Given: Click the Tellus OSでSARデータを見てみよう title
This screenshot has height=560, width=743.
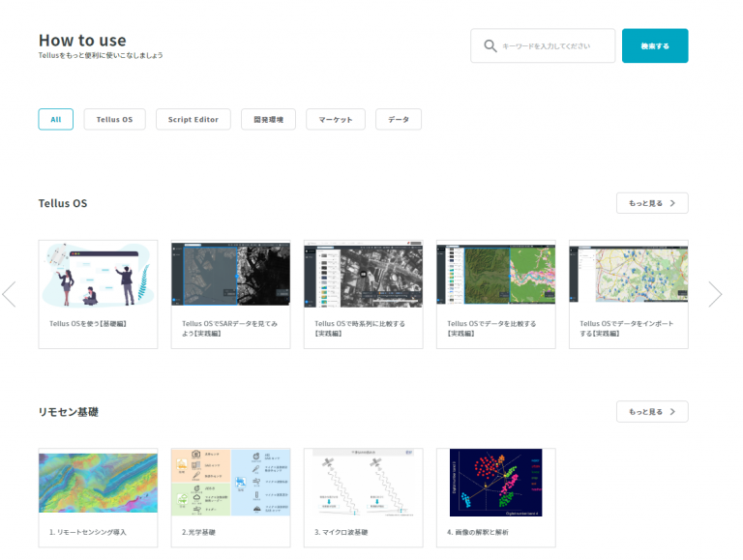Looking at the screenshot, I should tap(230, 328).
